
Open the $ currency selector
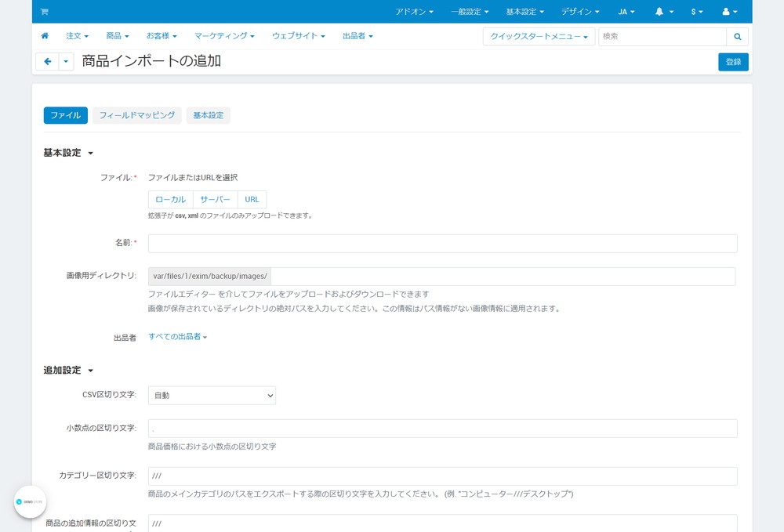tap(697, 12)
